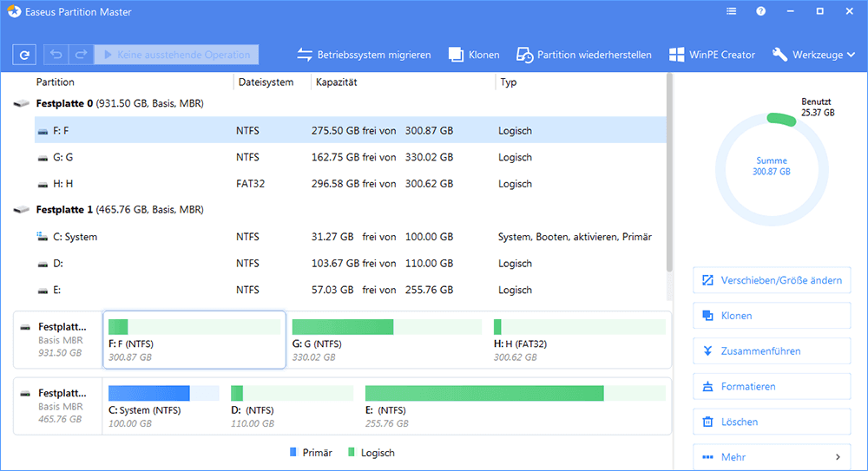Click the drive icon next to G: G
The height and width of the screenshot is (471, 868).
tap(43, 158)
